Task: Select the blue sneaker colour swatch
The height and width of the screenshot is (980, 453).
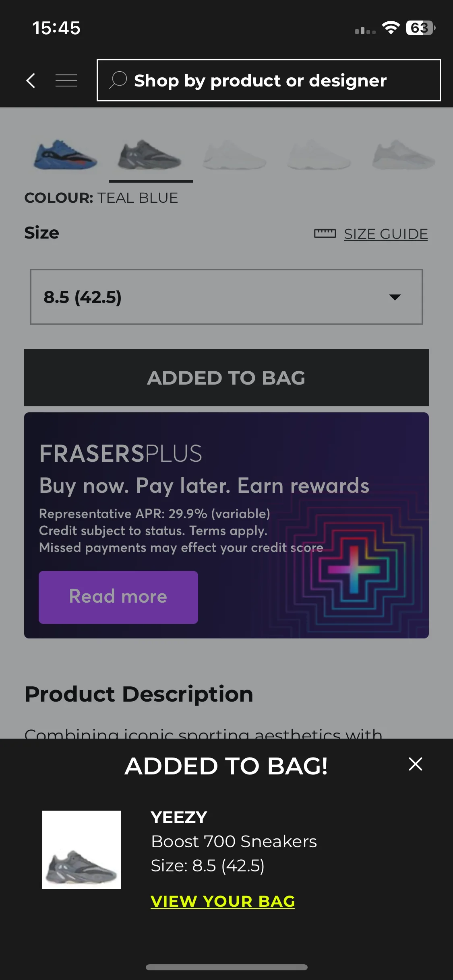Action: [66, 155]
